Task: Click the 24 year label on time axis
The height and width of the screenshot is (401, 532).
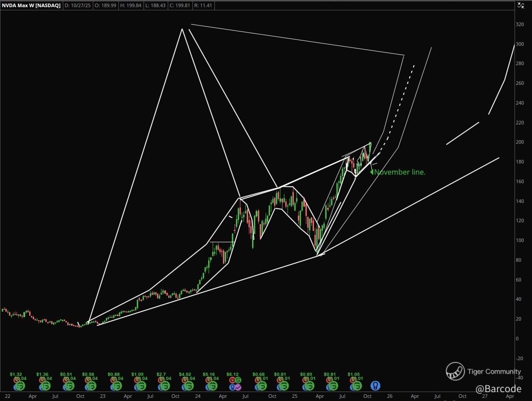Action: [198, 396]
